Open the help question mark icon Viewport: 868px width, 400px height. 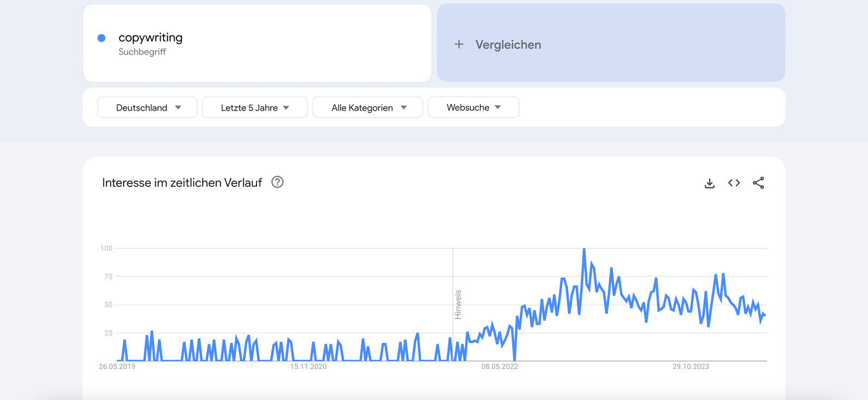(x=277, y=182)
